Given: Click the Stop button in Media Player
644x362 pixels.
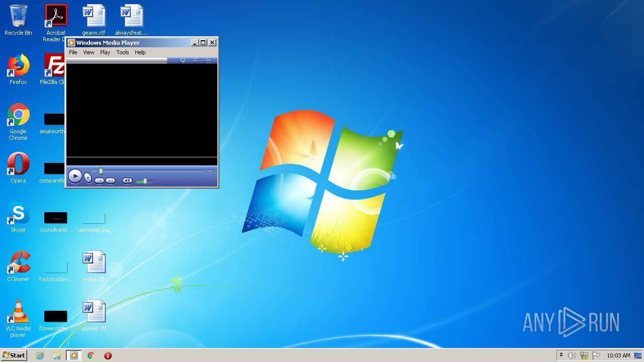Looking at the screenshot, I should pos(88,177).
